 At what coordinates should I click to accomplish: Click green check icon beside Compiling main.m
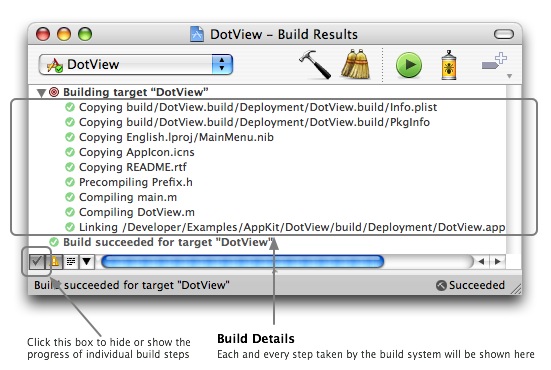coord(70,197)
